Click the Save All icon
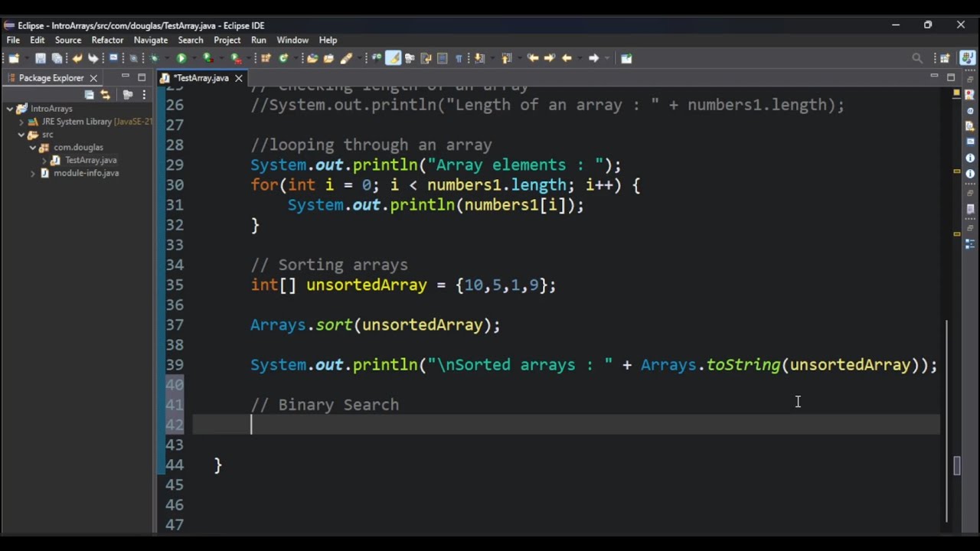This screenshot has width=980, height=551. 57,58
